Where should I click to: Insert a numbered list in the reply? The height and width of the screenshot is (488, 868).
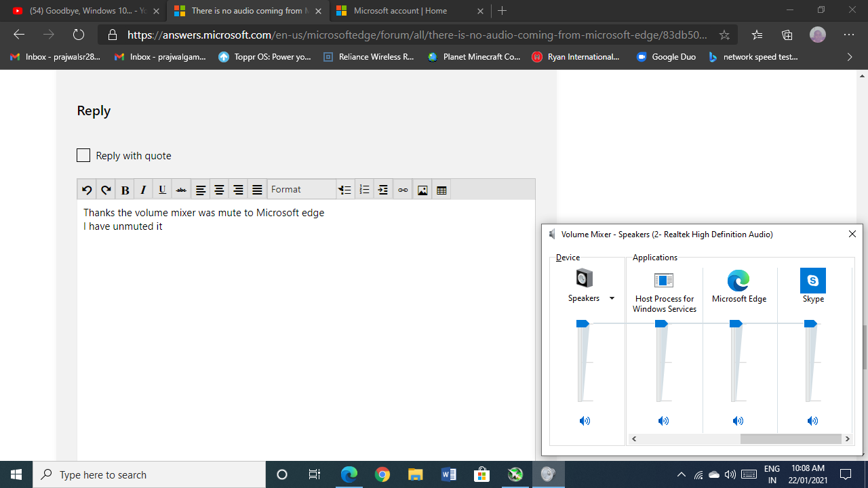click(x=364, y=190)
